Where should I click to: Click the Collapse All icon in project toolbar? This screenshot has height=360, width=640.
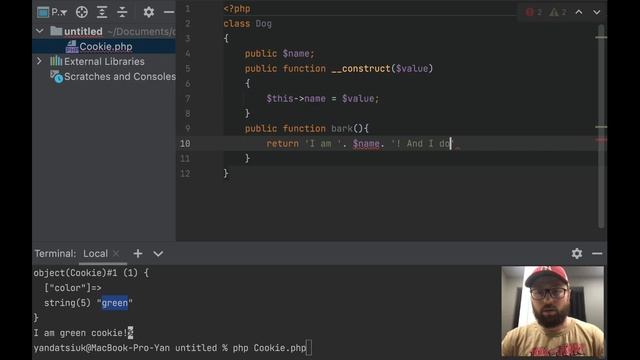pyautogui.click(x=122, y=12)
